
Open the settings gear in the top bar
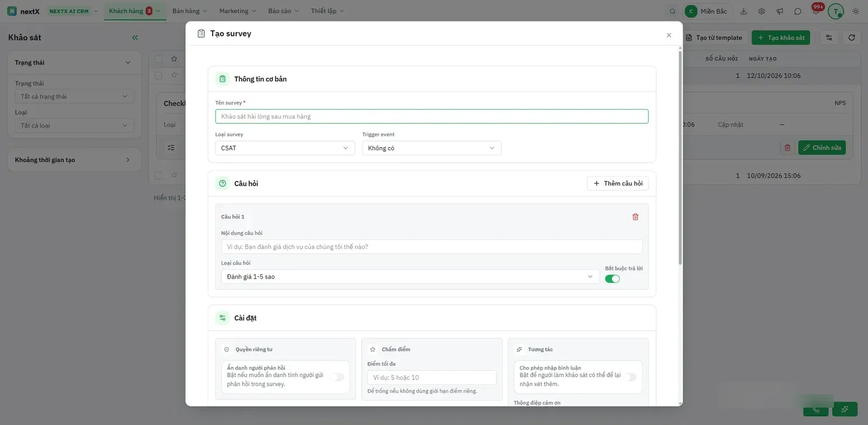(762, 11)
